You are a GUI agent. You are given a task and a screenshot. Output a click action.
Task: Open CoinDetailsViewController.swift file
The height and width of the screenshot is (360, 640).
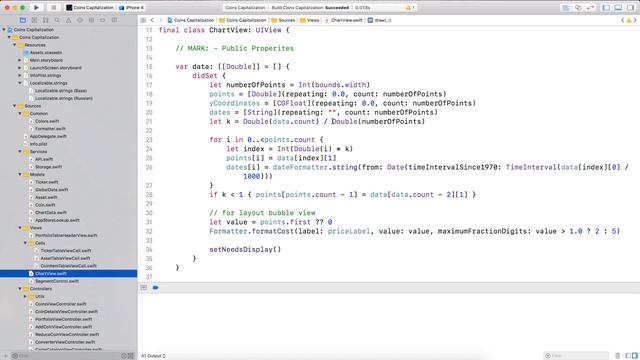click(x=67, y=311)
